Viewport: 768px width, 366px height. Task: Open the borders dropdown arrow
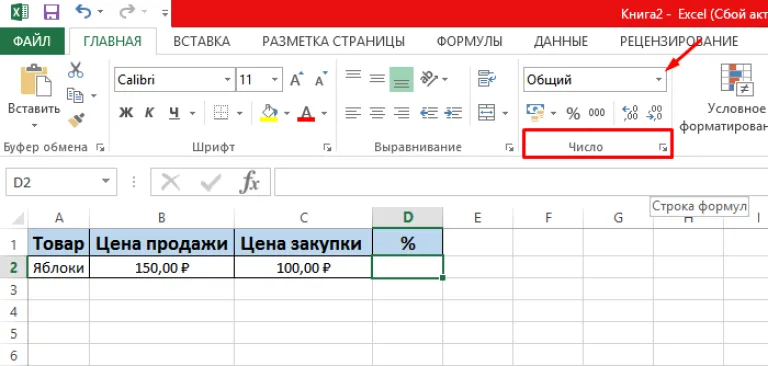(x=240, y=114)
